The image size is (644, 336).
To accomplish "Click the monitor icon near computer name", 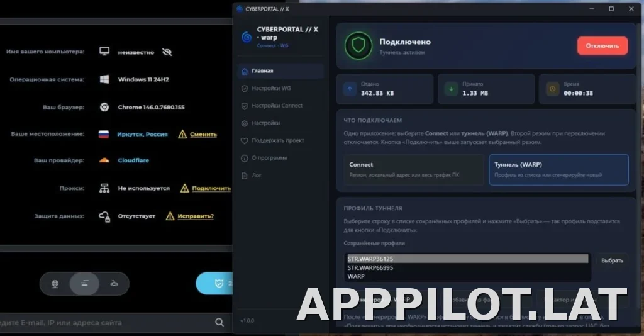I will pos(104,52).
